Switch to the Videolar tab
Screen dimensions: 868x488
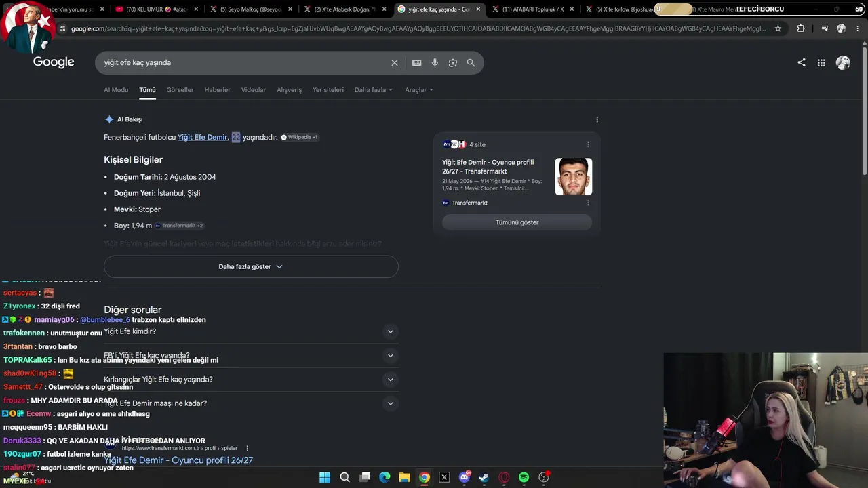pyautogui.click(x=254, y=90)
